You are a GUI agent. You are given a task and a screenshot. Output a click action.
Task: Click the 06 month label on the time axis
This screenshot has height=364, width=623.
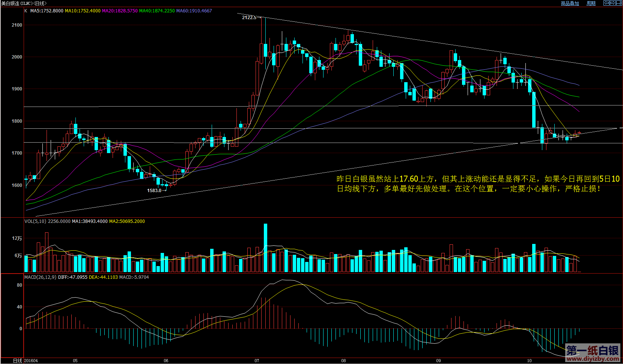pyautogui.click(x=166, y=361)
